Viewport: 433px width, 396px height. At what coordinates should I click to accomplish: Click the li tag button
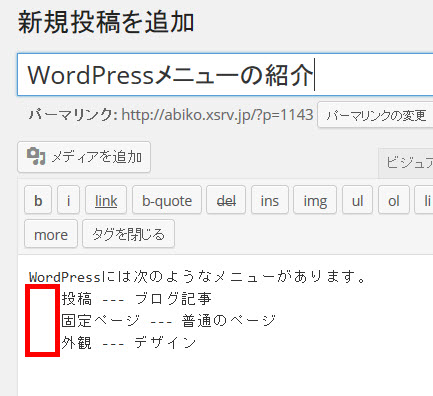click(425, 200)
